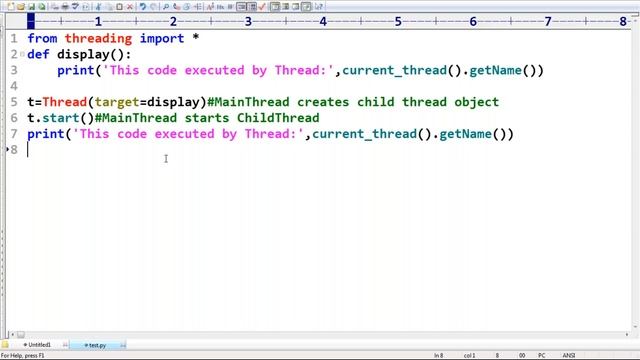Redo the undone edit
This screenshot has height=360, width=640.
pyautogui.click(x=153, y=7)
